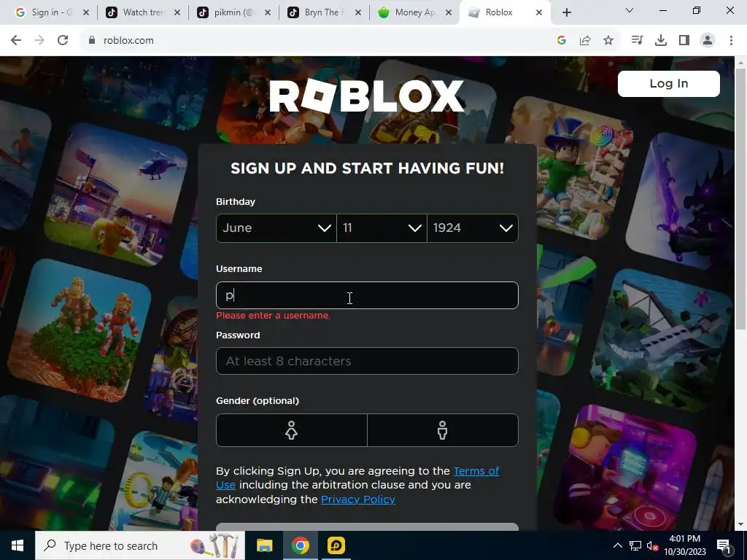
Task: Open File Explorer from the taskbar
Action: pyautogui.click(x=264, y=545)
